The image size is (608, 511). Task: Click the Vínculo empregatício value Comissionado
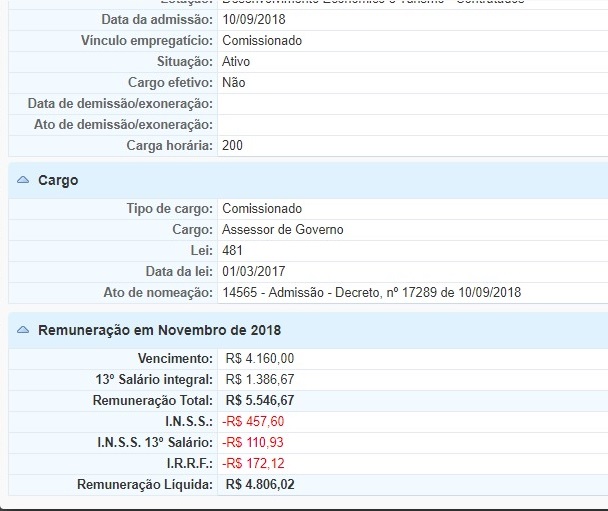click(261, 40)
